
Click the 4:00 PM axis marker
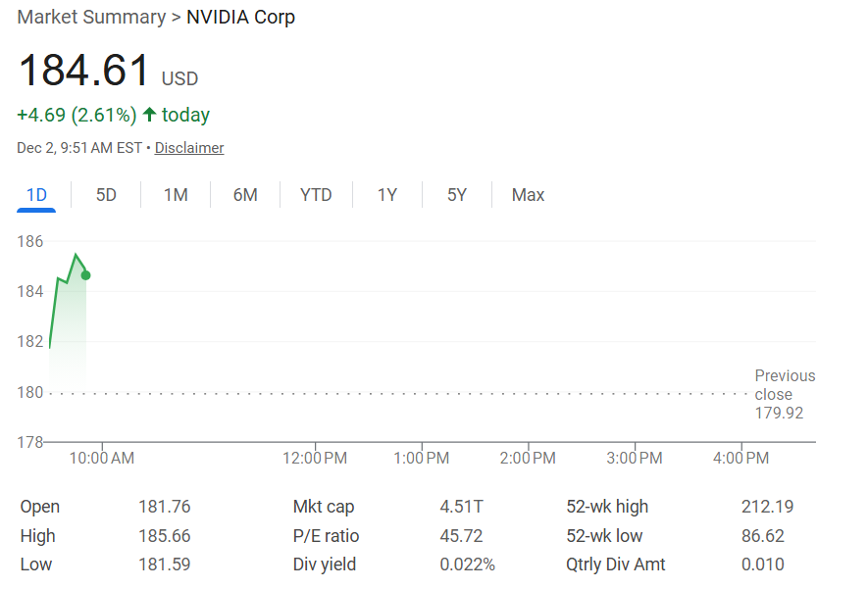pos(741,458)
